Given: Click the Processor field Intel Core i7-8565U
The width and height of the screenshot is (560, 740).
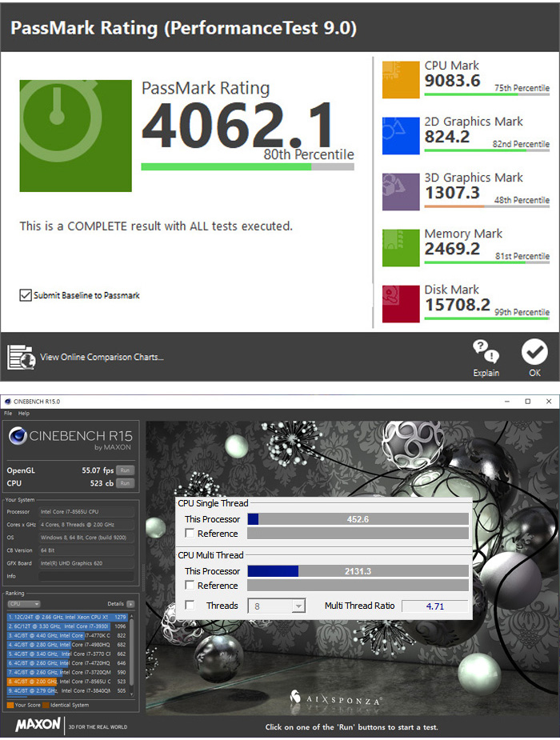Looking at the screenshot, I should [x=86, y=511].
